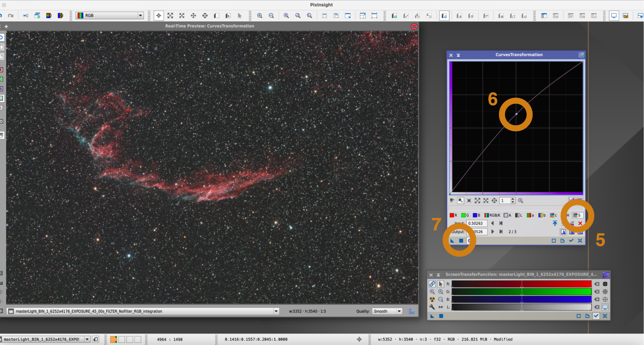Increase the curve zoom stepper value
Image resolution: width=644 pixels, height=345 pixels.
(513, 199)
